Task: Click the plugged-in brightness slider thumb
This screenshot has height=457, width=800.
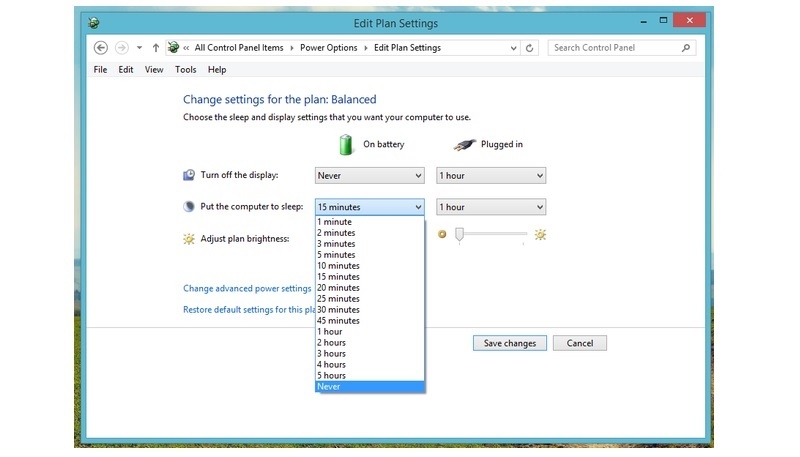Action: tap(459, 234)
